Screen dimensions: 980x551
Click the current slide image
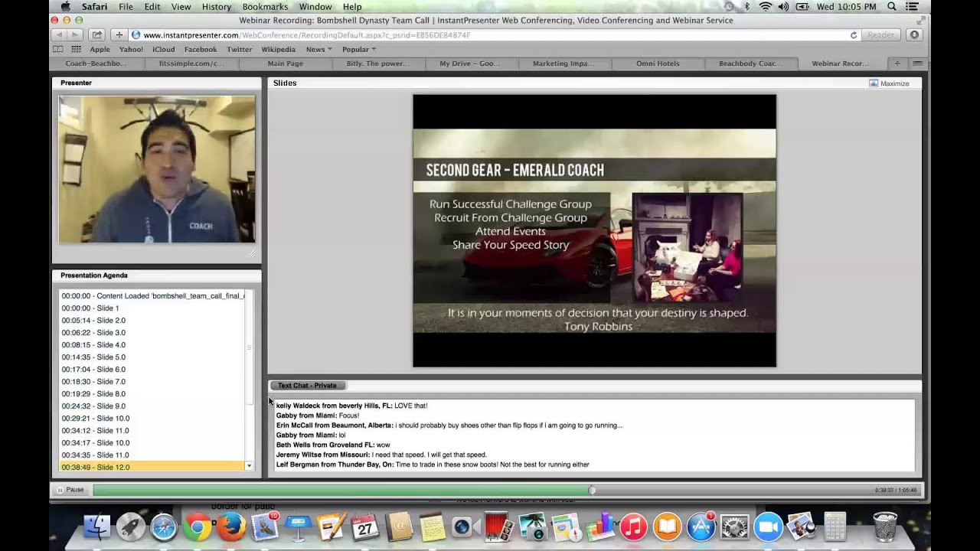tap(594, 230)
